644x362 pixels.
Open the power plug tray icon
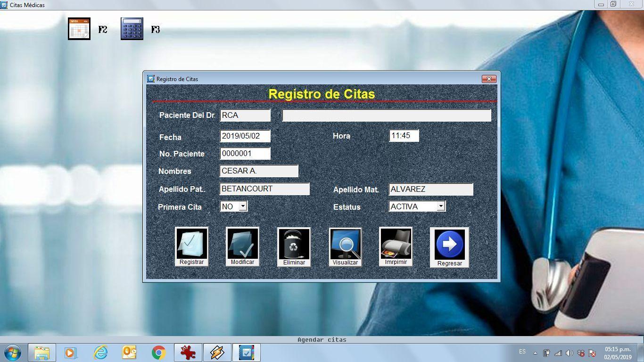coord(547,353)
